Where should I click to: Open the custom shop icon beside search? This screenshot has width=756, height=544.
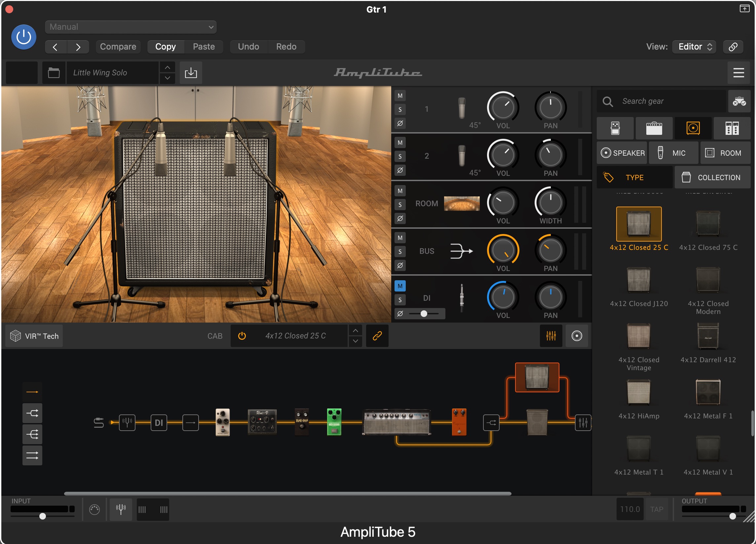click(x=739, y=101)
